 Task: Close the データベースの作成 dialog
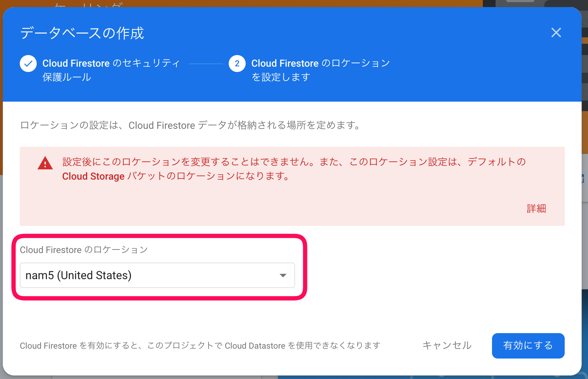coord(556,32)
